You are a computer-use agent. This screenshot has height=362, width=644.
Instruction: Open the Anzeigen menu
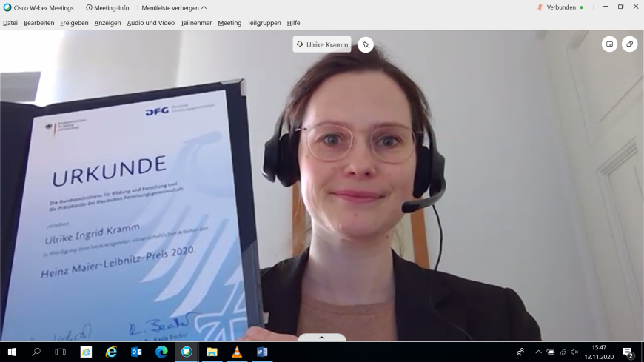107,23
